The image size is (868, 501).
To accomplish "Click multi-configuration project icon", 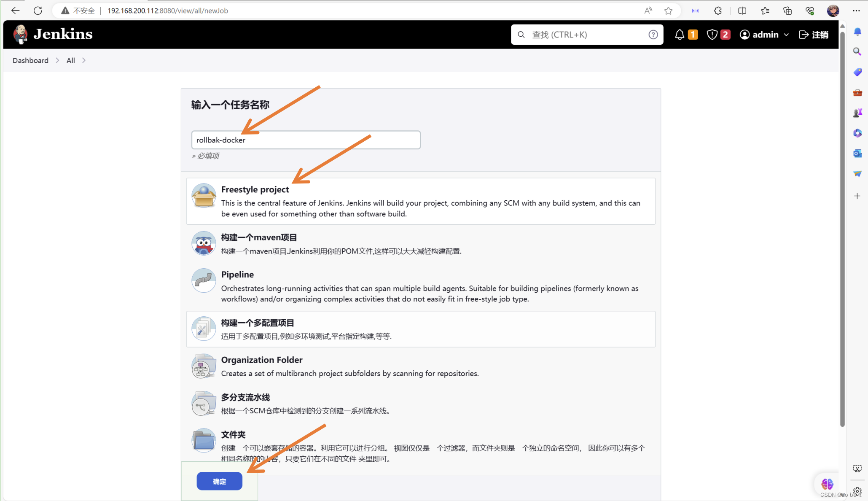I will pyautogui.click(x=204, y=329).
